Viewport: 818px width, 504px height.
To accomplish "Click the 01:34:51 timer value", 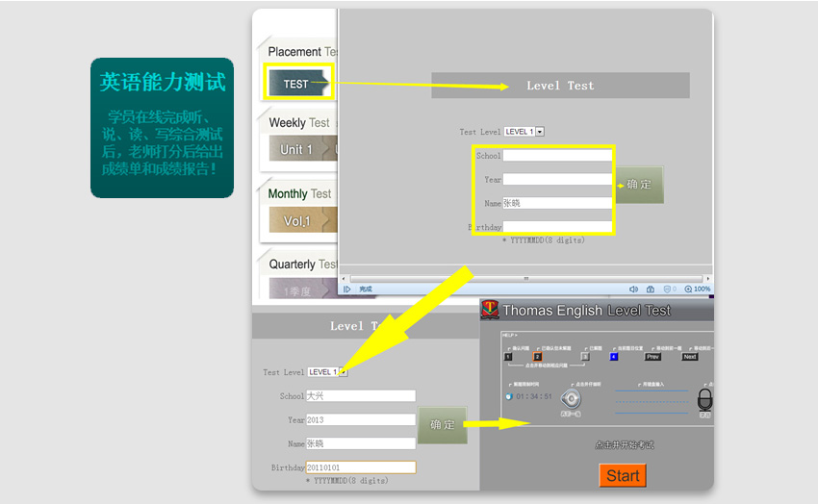I will click(534, 396).
